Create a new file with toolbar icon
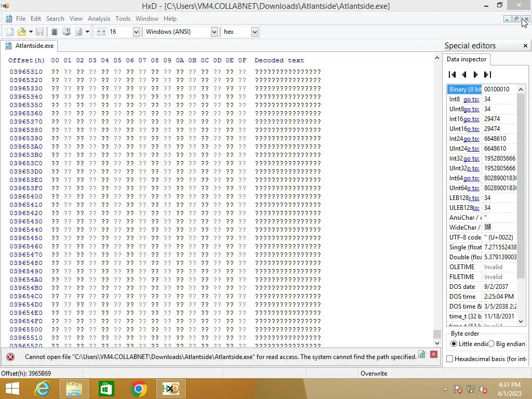Viewport: 532px width, 399px height. 10,32
